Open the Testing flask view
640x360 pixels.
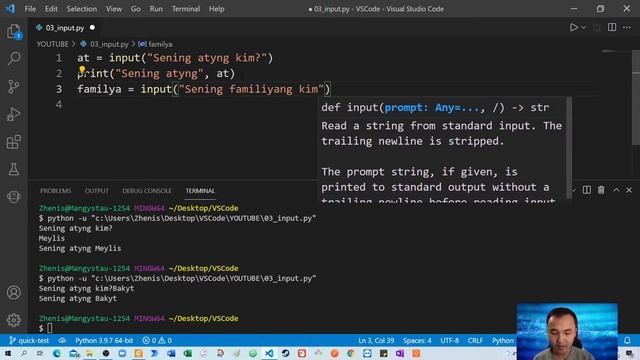13,169
